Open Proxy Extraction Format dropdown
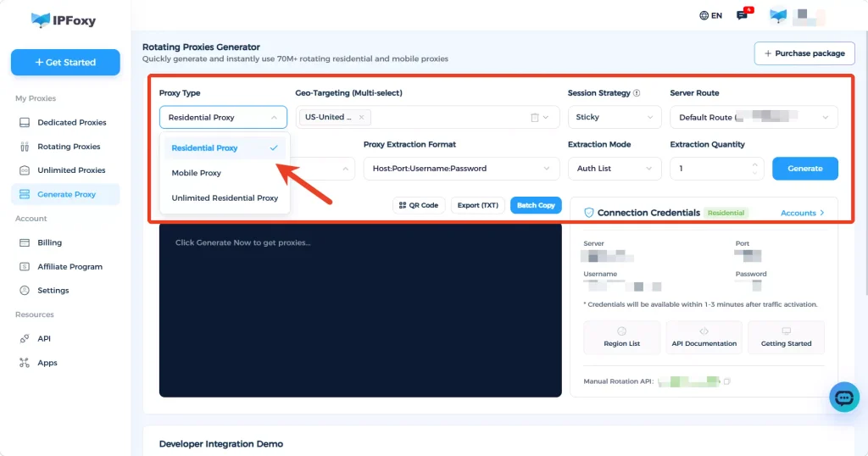This screenshot has height=456, width=868. tap(461, 169)
